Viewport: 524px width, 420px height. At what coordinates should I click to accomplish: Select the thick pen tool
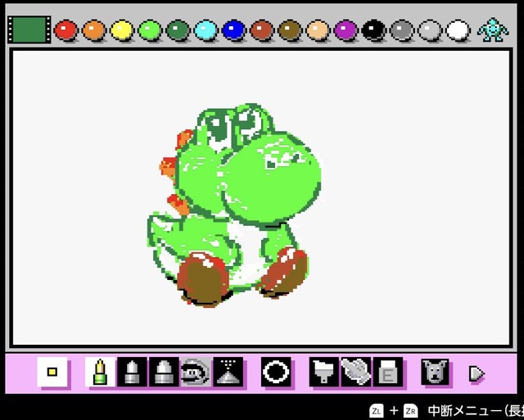164,372
